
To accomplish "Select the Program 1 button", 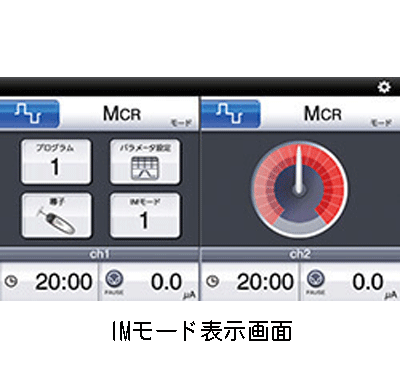I will 56,162.
